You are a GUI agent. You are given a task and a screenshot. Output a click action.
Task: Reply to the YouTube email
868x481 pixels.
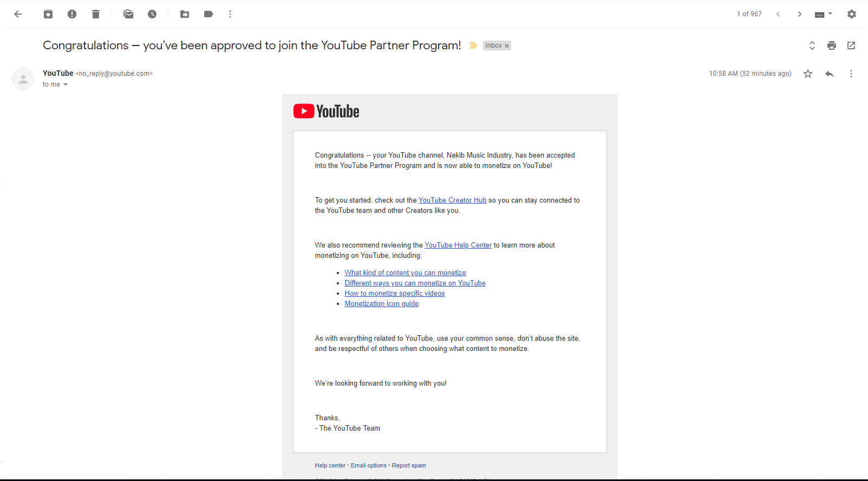point(830,74)
